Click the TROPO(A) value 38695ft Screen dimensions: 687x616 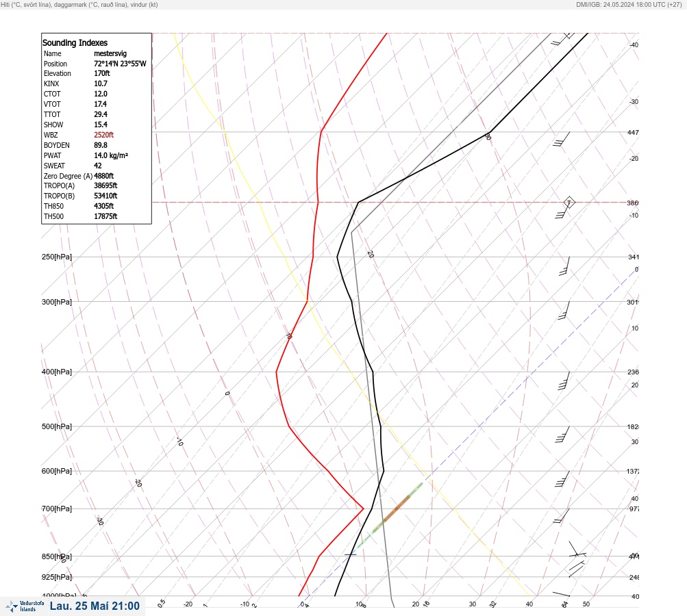point(105,185)
